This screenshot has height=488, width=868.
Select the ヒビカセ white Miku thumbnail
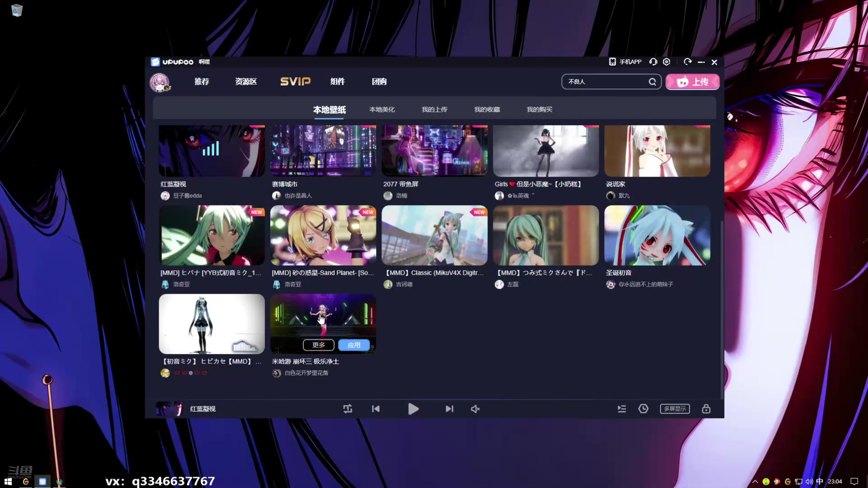tap(212, 324)
